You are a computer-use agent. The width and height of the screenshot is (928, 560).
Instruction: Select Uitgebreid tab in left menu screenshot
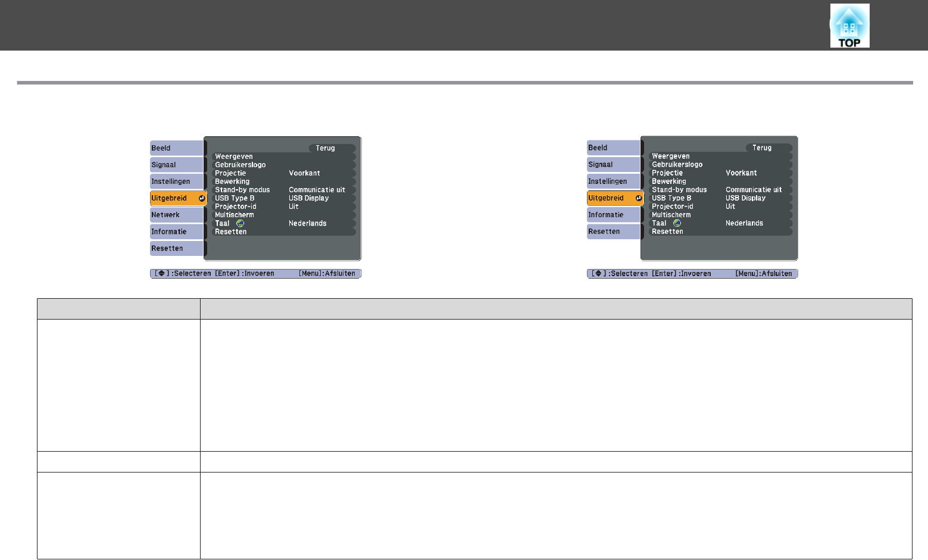tap(178, 198)
